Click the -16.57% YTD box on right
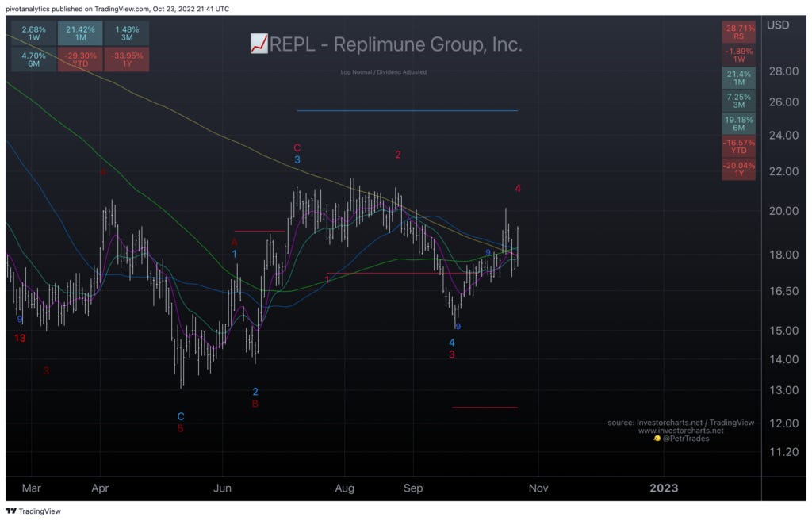The width and height of the screenshot is (812, 521). click(738, 146)
